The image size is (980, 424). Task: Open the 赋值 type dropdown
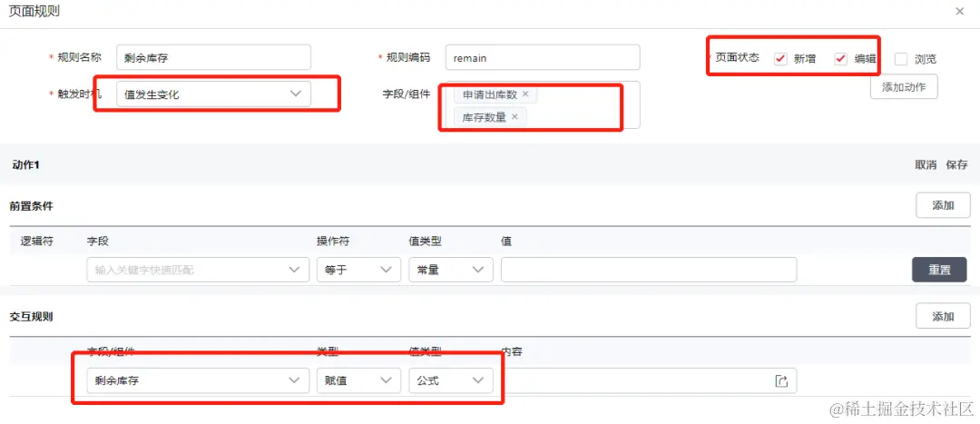pos(358,380)
